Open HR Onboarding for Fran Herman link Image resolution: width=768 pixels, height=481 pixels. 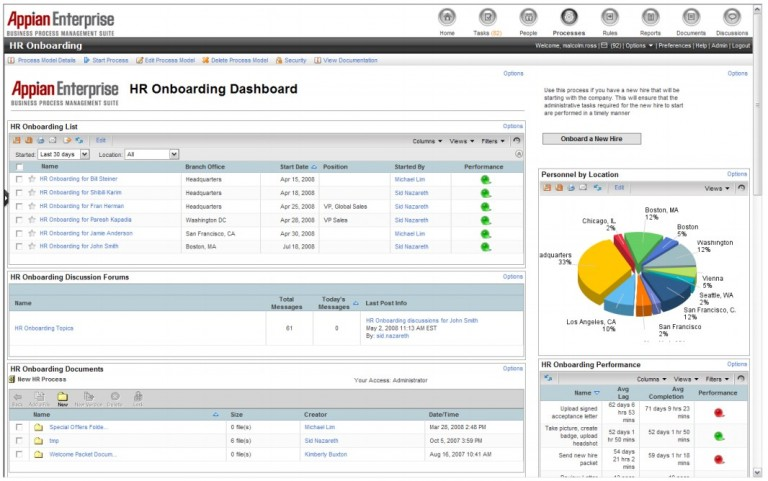tap(82, 206)
